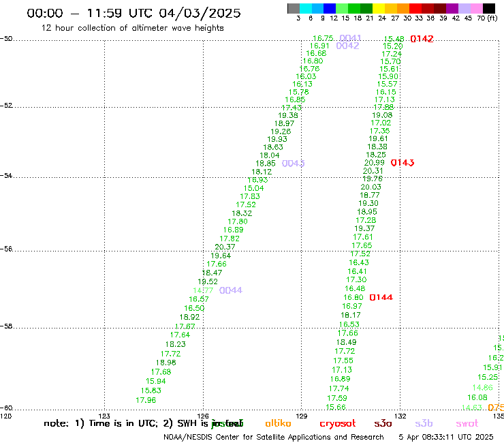Click the latitude axis label -52
Screen dimensions: 504x443
point(6,106)
